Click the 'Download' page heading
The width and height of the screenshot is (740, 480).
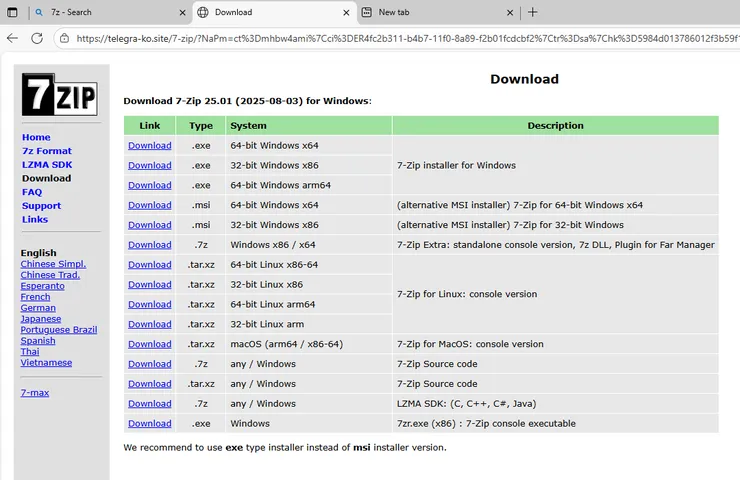pyautogui.click(x=524, y=79)
